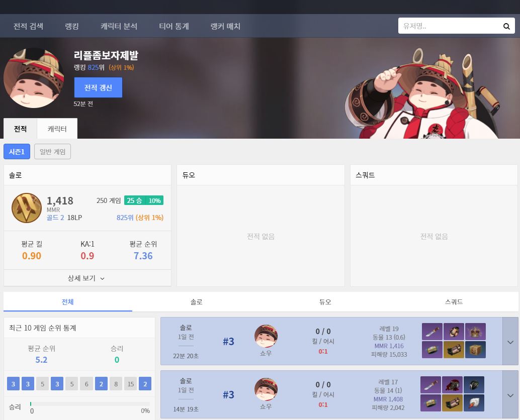Click the rank 8 result box
The width and height of the screenshot is (520, 420).
point(116,384)
